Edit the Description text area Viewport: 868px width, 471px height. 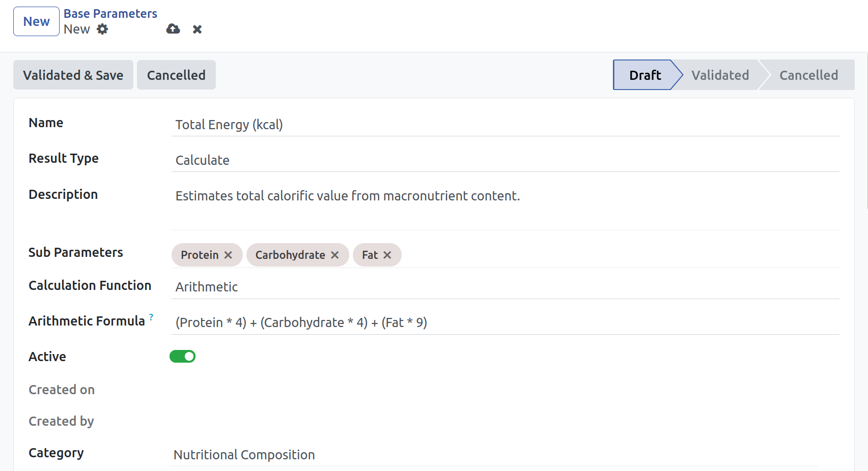(x=505, y=208)
